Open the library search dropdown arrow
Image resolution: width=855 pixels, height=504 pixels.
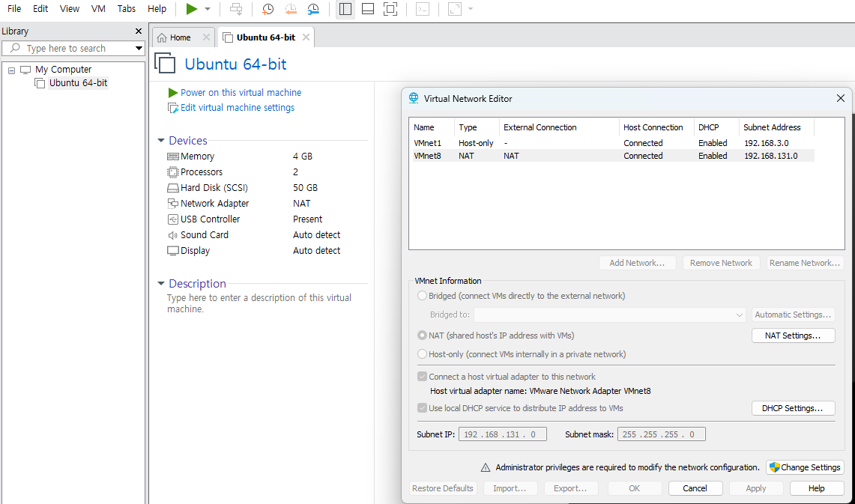point(139,49)
